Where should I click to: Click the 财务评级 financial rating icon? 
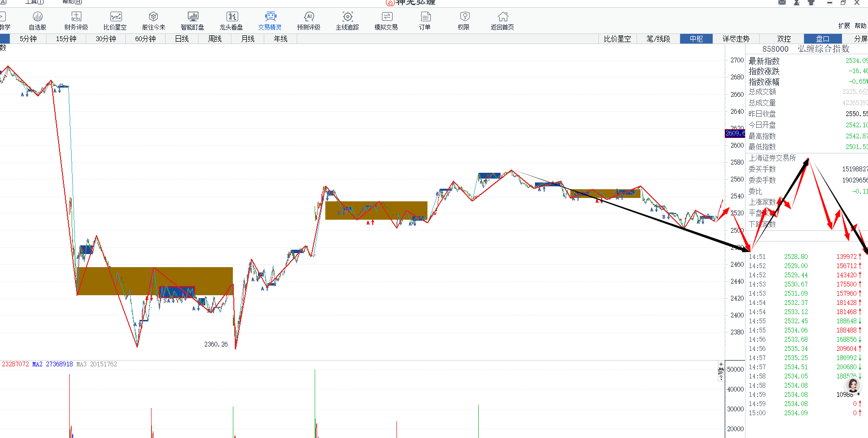point(76,21)
